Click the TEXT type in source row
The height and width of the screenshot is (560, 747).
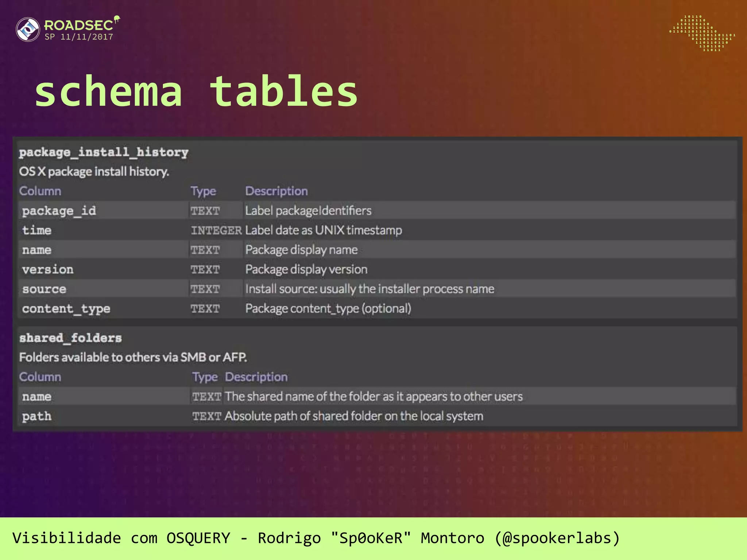(205, 289)
